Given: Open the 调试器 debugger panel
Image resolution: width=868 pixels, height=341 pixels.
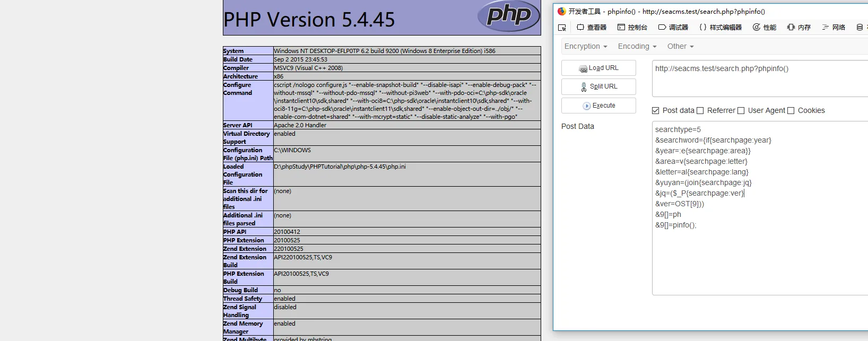Looking at the screenshot, I should (673, 28).
